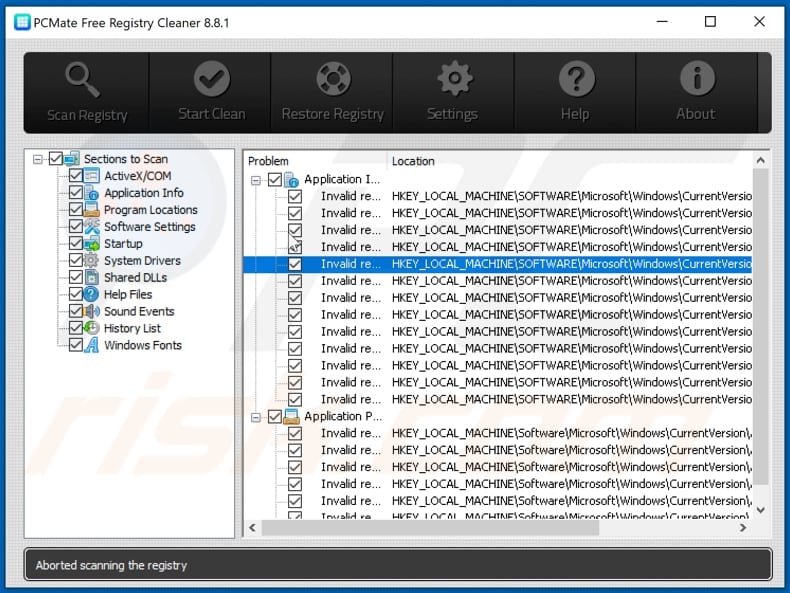Click the Help question mark icon

(576, 79)
